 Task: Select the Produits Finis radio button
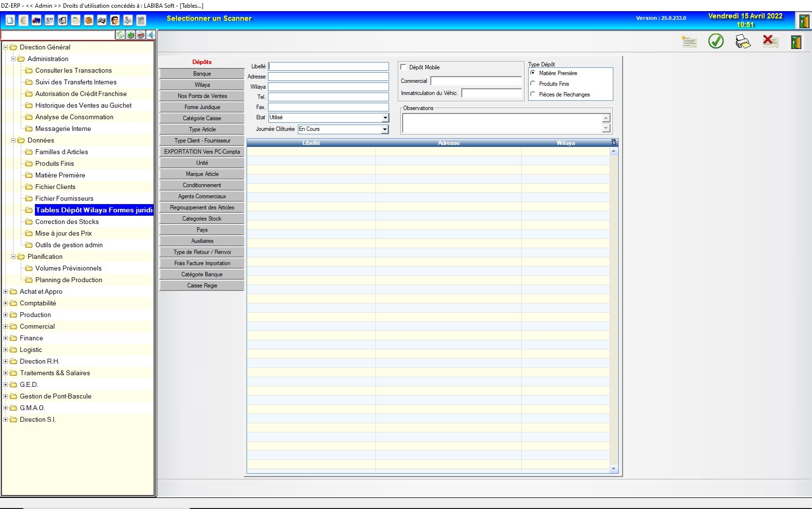[533, 83]
